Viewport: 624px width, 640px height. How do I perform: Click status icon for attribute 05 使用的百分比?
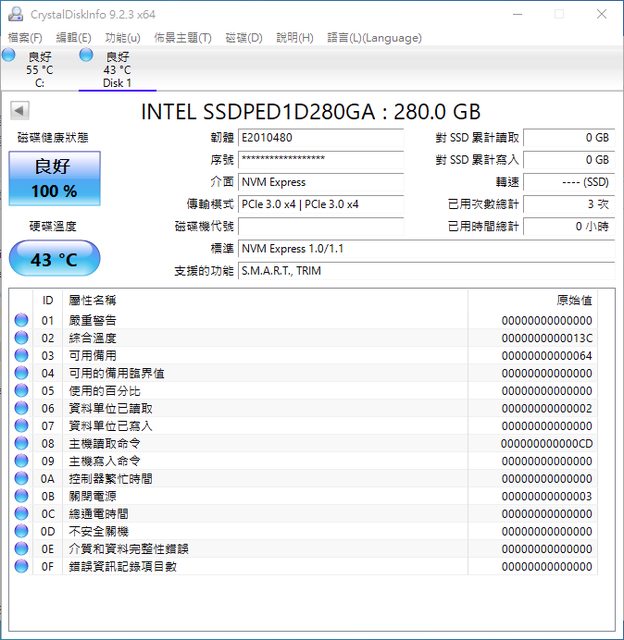click(x=21, y=391)
